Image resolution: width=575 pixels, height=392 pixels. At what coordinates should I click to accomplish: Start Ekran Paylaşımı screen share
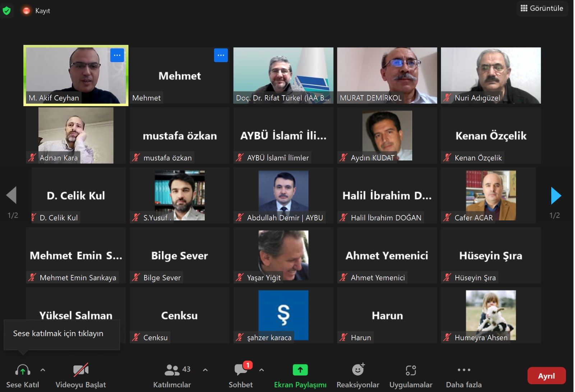click(x=300, y=375)
